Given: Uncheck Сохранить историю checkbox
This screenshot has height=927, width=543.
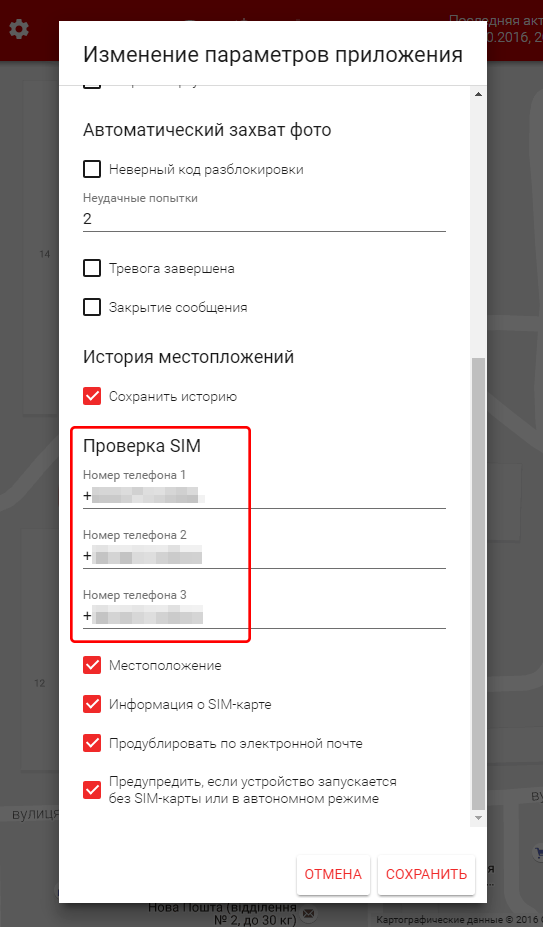Looking at the screenshot, I should pyautogui.click(x=92, y=396).
